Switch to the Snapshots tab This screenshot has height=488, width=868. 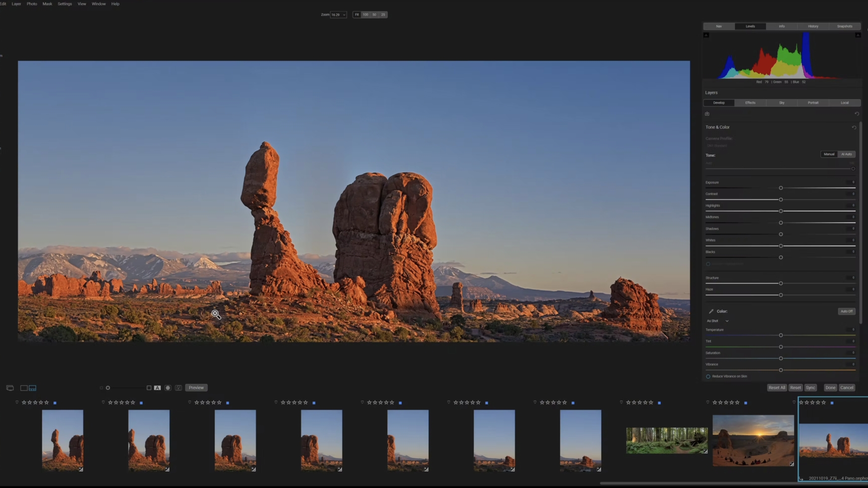pos(844,26)
